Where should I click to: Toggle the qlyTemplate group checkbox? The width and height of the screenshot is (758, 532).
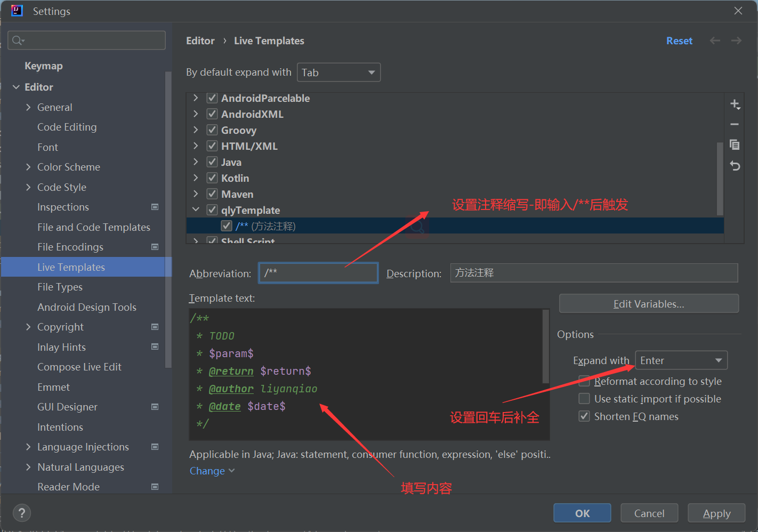click(212, 210)
